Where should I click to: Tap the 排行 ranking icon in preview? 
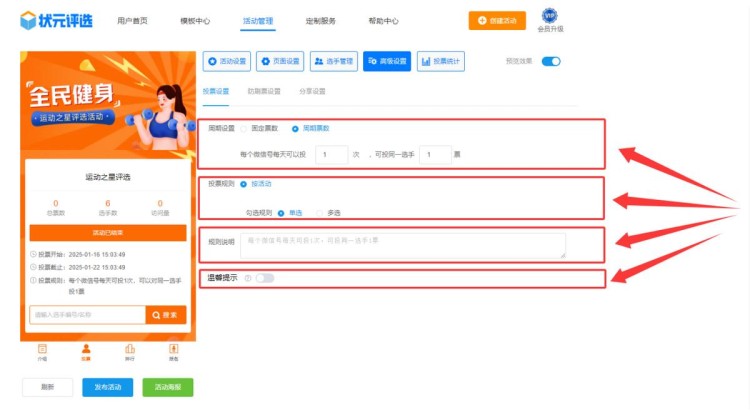point(129,350)
